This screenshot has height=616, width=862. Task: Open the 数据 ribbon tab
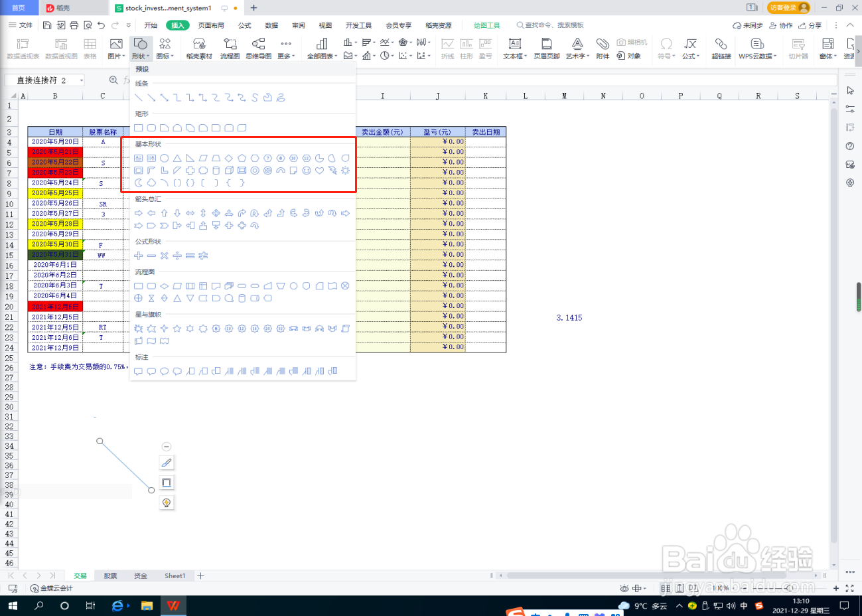[271, 25]
